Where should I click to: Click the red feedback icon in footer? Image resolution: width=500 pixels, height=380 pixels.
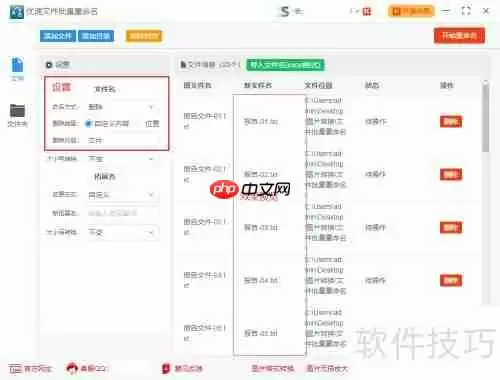(x=166, y=368)
